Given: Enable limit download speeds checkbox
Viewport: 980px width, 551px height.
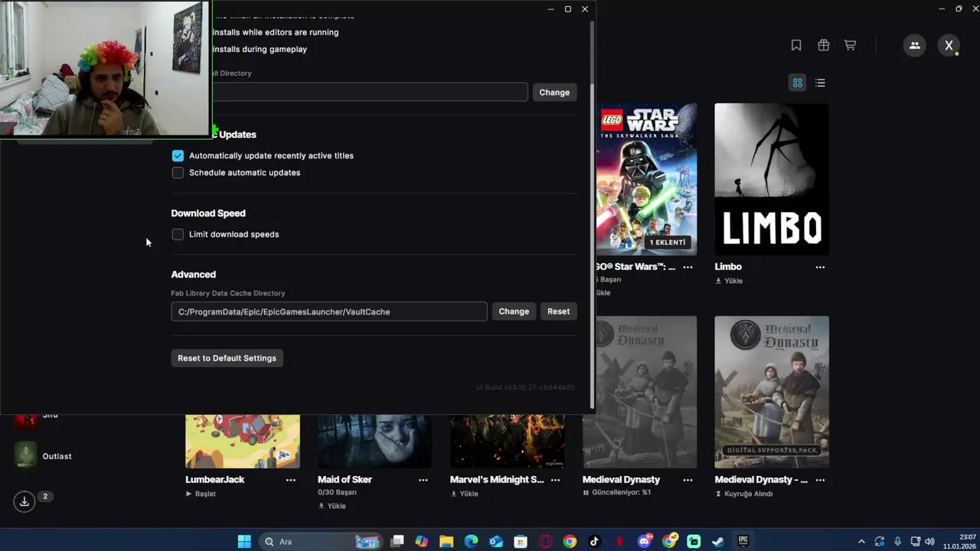Looking at the screenshot, I should coord(178,234).
